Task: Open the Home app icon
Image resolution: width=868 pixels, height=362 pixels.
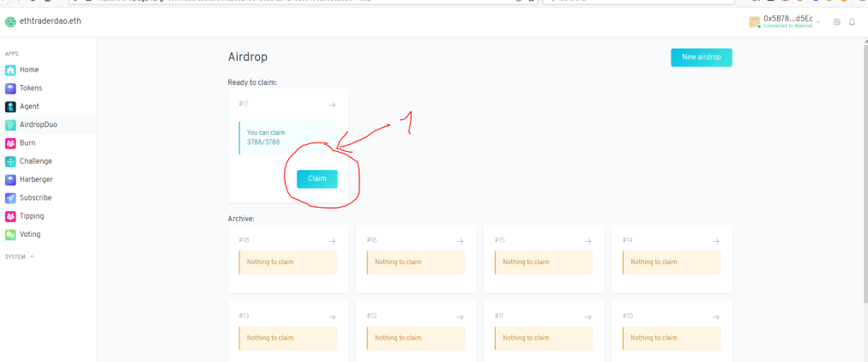Action: click(x=10, y=69)
